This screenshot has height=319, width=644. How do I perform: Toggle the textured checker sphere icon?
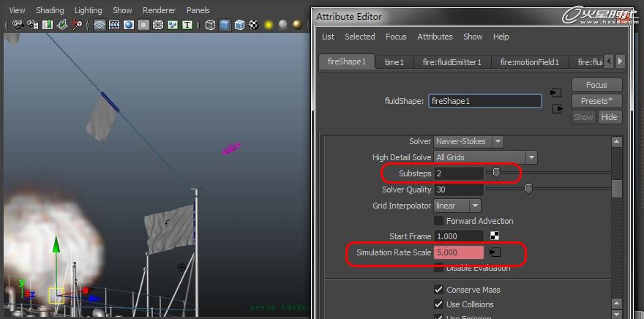click(254, 26)
